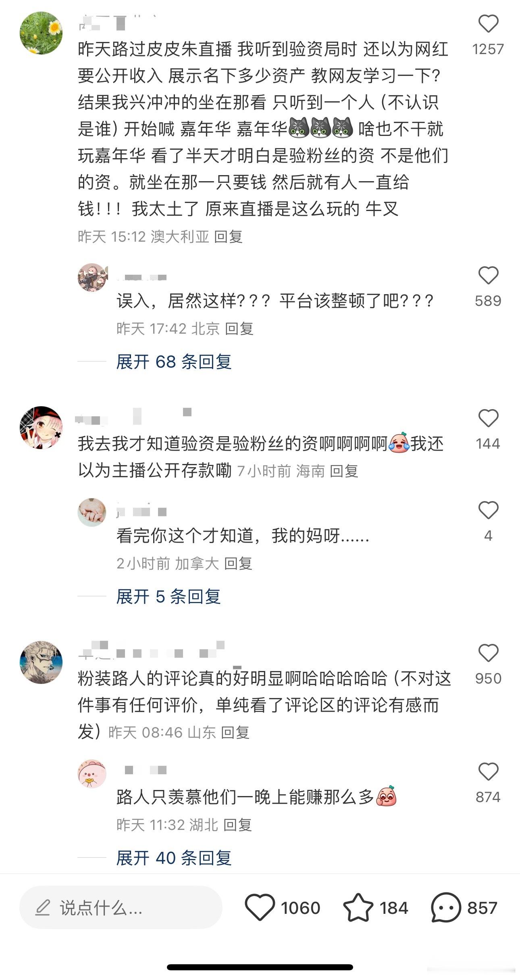Tap 回复 on the Hubei 11:32 reply
520x980 pixels.
238,825
